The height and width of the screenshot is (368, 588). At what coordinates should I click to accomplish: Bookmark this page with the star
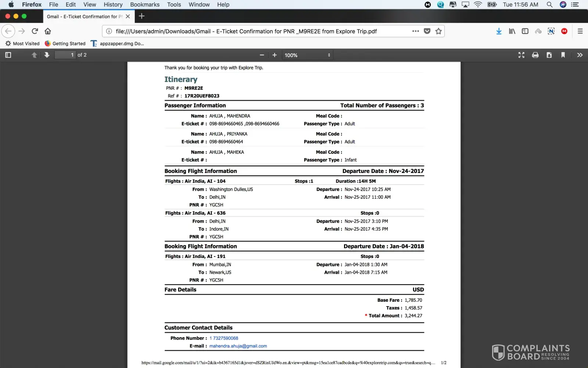click(438, 31)
